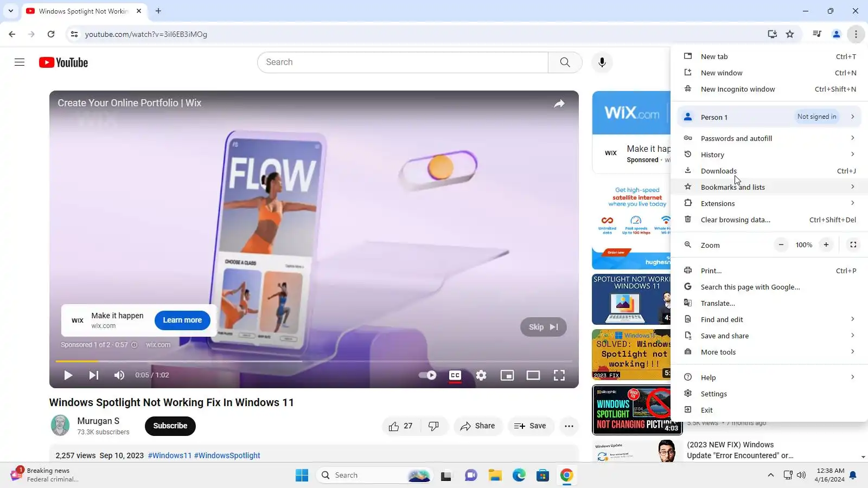Select Print menu item
Screen dimensions: 868x488
click(769, 271)
